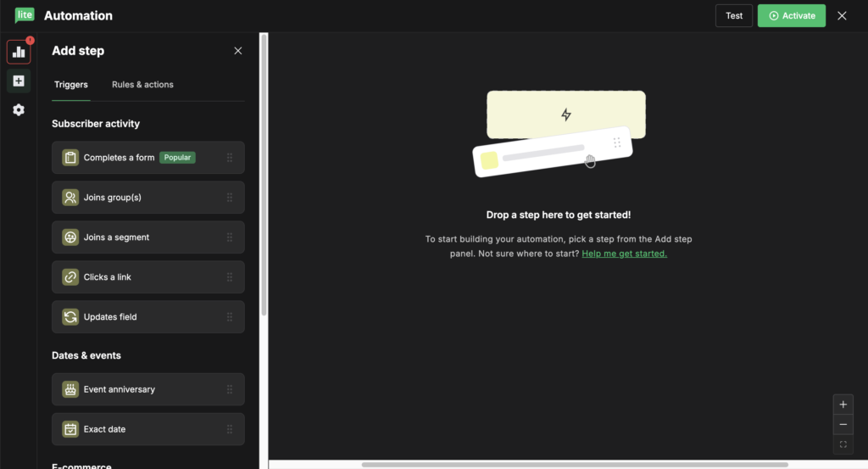Screen dimensions: 868x469
Task: Activate the automation with the green button
Action: (x=791, y=15)
